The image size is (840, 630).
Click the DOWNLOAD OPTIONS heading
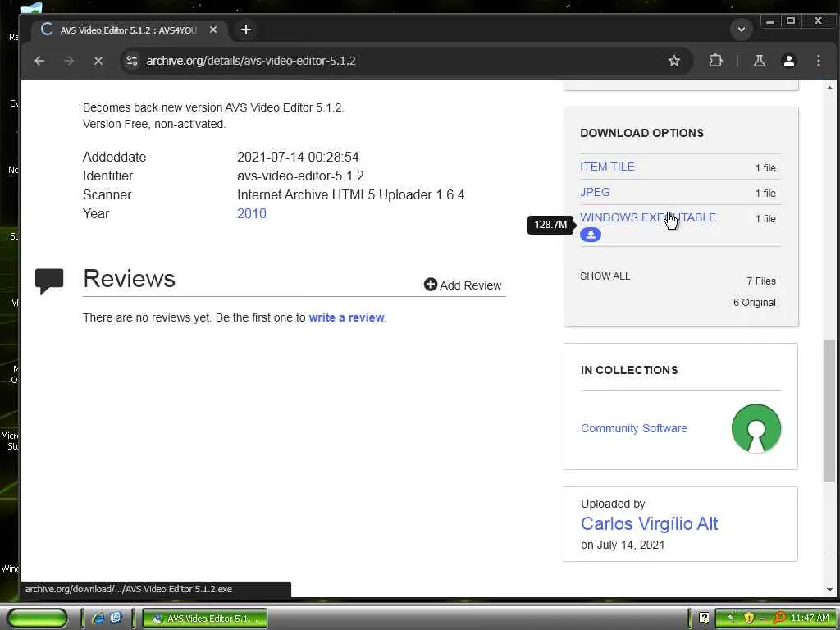(x=641, y=133)
